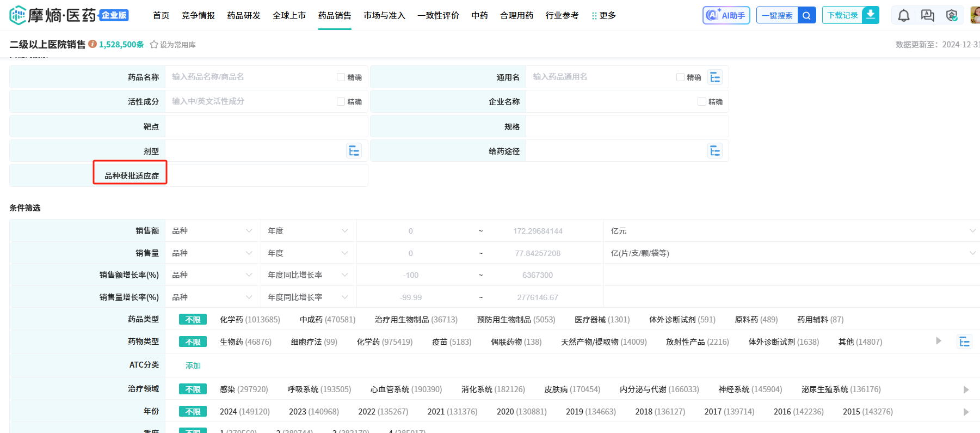This screenshot has height=433, width=980.
Task: Open the 年度同比增长率 dropdown for 销售额增长率
Action: [308, 275]
